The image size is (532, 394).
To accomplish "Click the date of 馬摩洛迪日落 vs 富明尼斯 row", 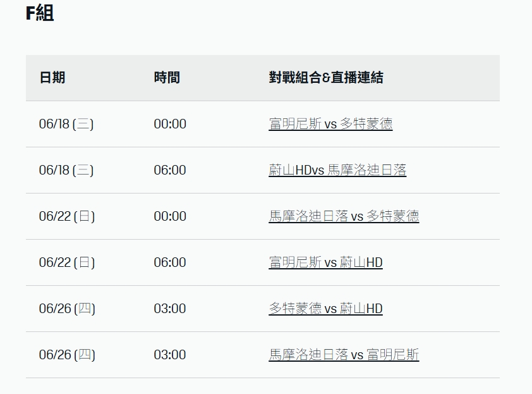I will click(x=67, y=355).
